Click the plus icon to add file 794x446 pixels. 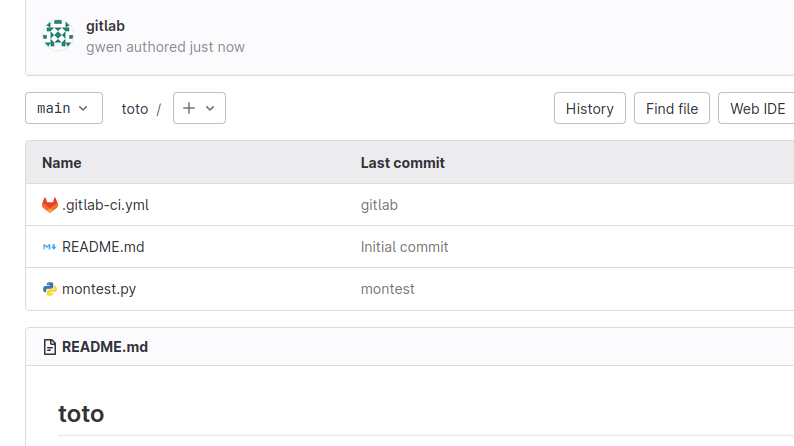[x=189, y=108]
